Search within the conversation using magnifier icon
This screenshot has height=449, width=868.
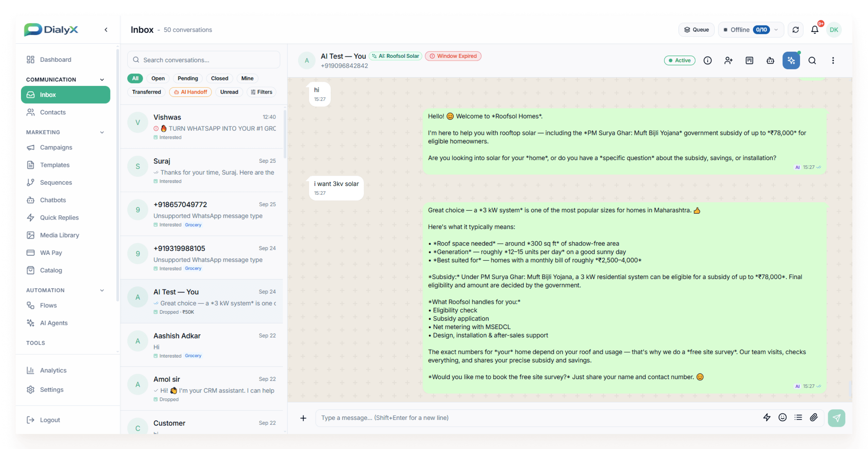[812, 60]
